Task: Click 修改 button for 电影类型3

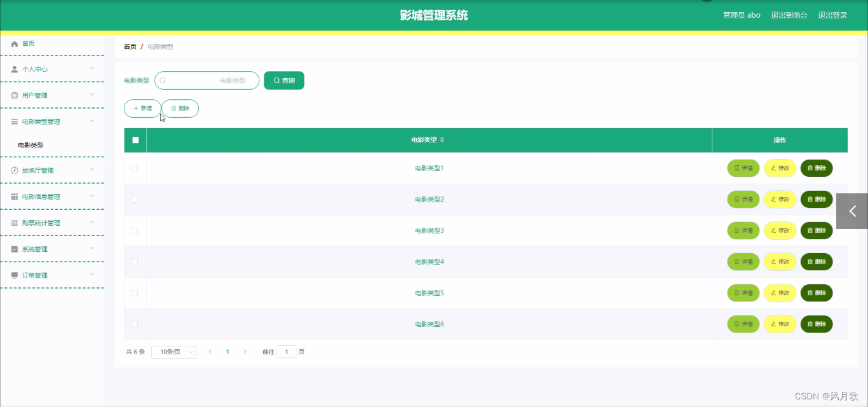Action: (780, 230)
